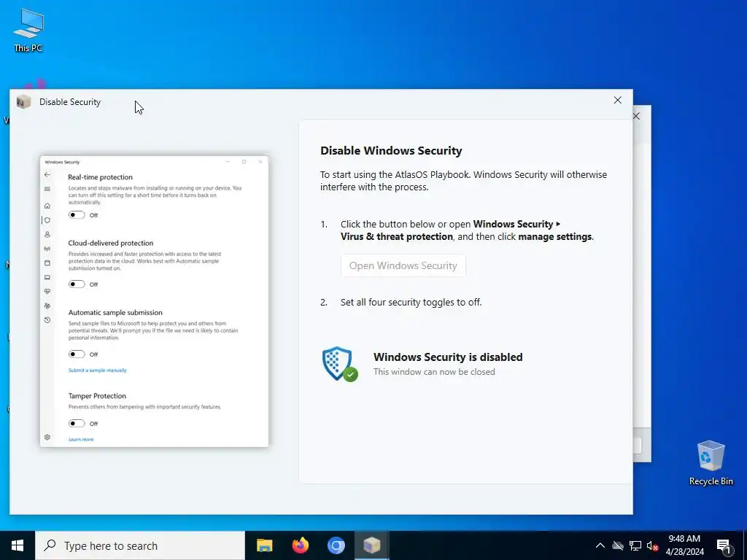Open the notification center icon

tap(724, 546)
